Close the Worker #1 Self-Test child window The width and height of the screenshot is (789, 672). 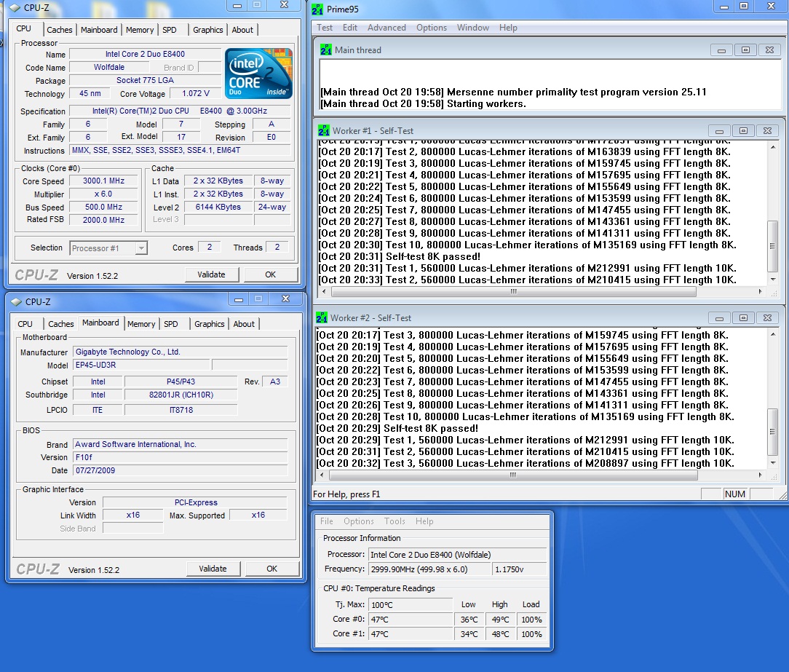click(767, 131)
